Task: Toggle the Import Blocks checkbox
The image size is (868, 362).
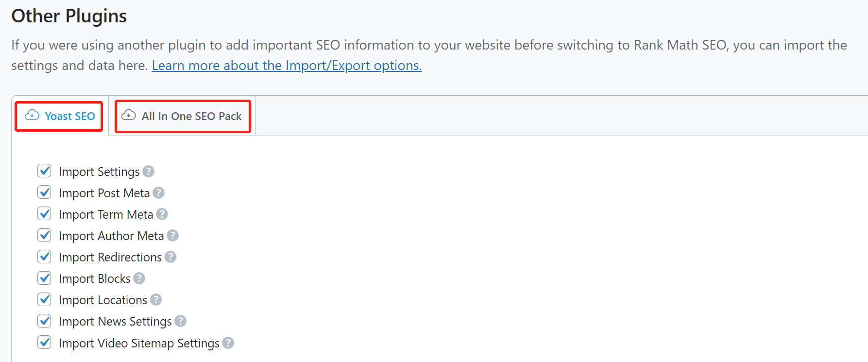Action: (x=45, y=278)
